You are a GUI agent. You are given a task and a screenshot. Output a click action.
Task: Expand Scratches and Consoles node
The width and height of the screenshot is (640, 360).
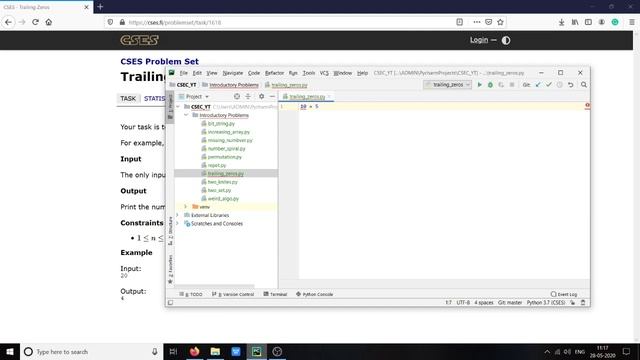[178, 224]
